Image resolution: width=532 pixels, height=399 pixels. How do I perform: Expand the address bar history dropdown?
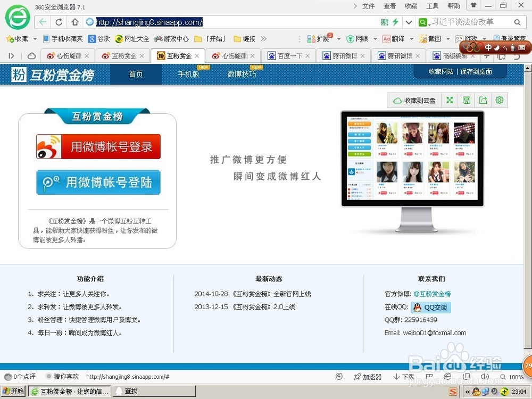[x=409, y=22]
